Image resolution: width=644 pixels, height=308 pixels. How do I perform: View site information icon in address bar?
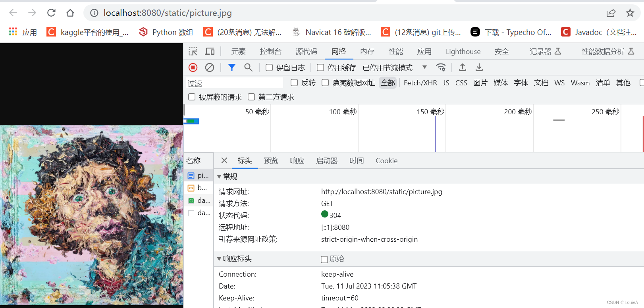coord(94,13)
